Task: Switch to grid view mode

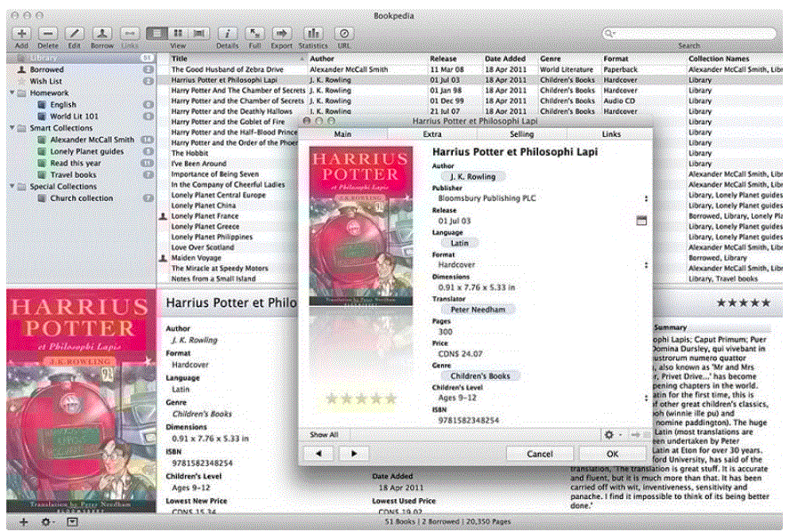Action: [x=178, y=33]
